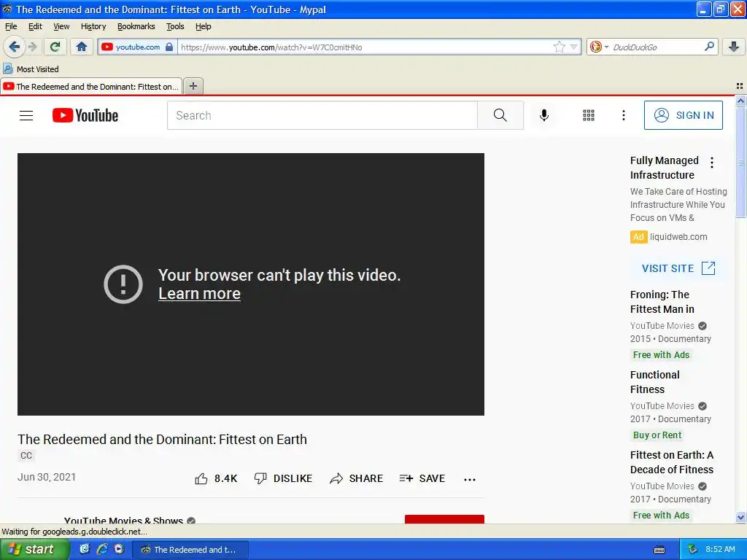SAVE the video to a playlist
The image size is (747, 560).
click(x=422, y=478)
